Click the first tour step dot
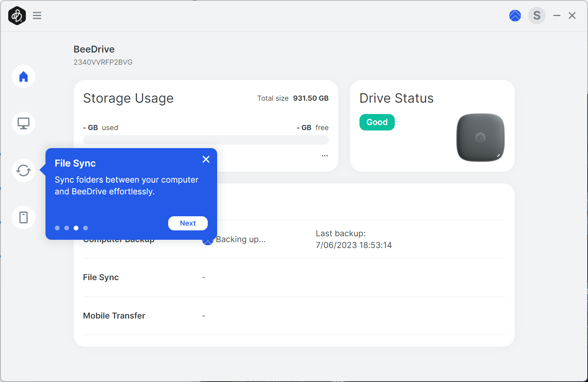 coord(57,228)
